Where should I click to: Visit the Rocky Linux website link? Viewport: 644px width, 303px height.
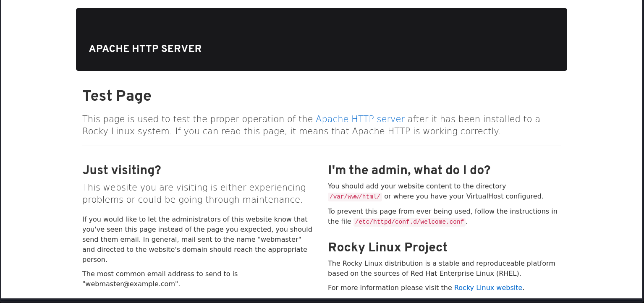click(x=488, y=288)
